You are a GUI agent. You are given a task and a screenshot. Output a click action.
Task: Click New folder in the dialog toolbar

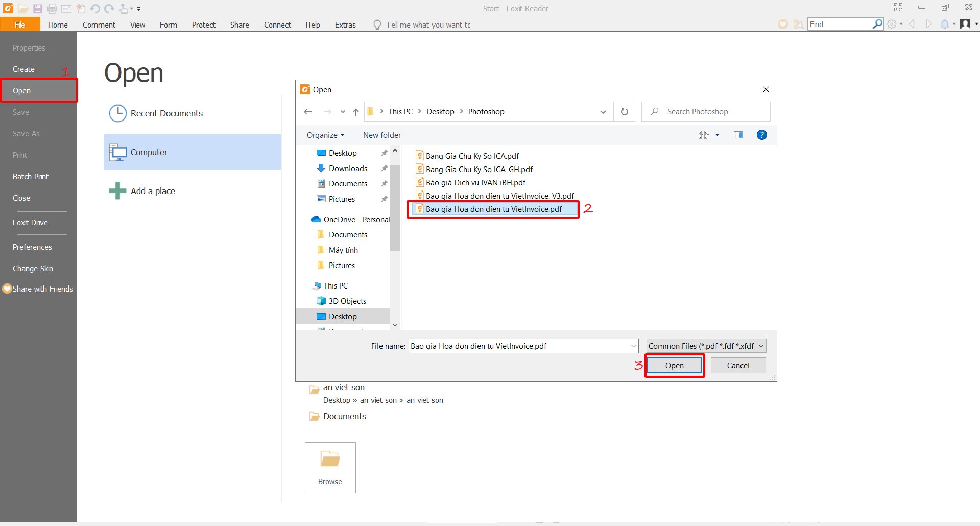(381, 135)
